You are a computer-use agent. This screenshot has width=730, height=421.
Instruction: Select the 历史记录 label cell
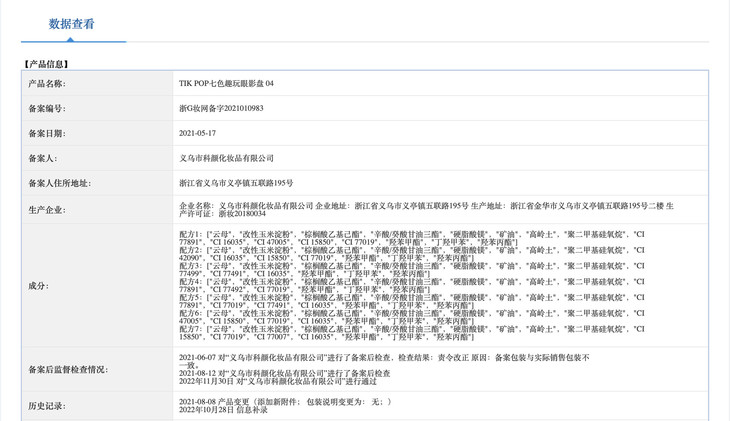click(47, 406)
